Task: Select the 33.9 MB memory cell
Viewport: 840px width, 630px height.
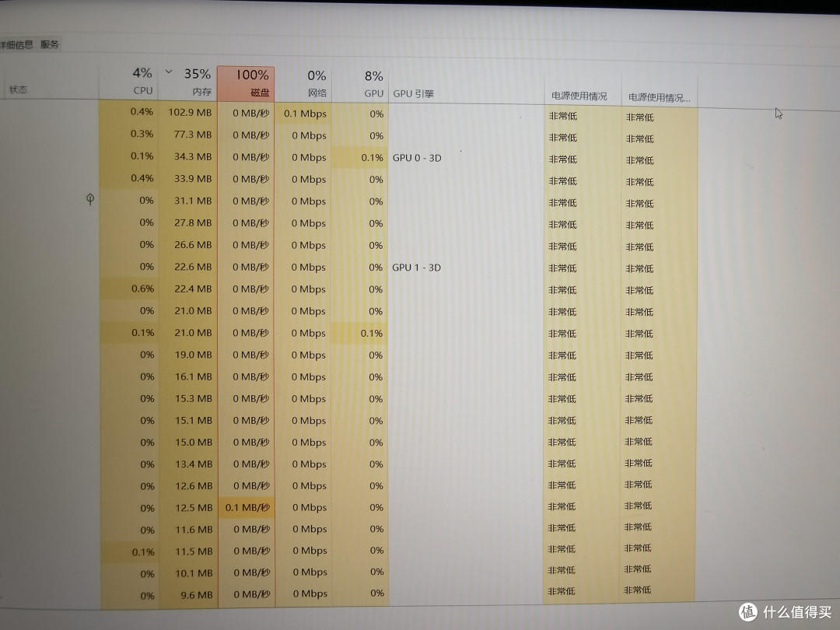Action: pos(188,178)
